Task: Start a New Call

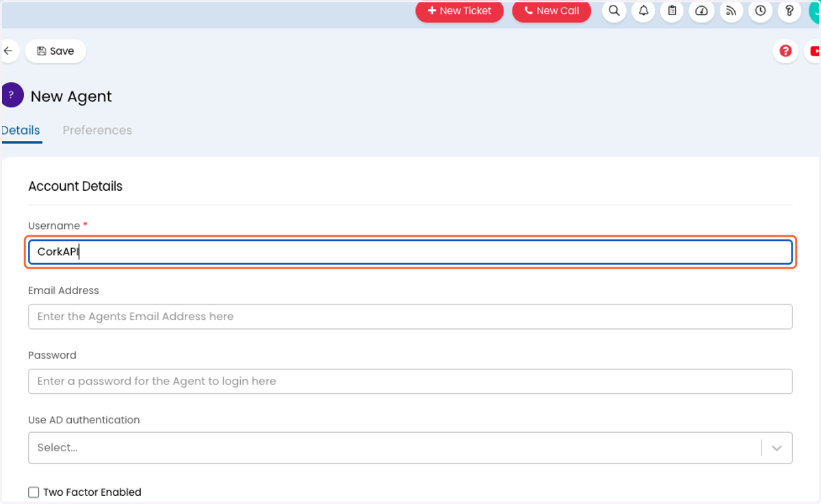Action: tap(551, 11)
